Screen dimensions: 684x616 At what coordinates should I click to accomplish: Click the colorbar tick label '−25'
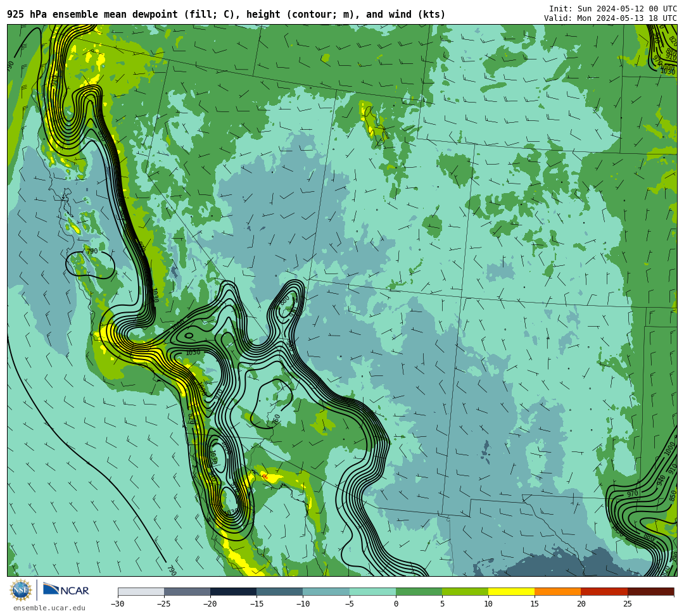[x=163, y=604]
